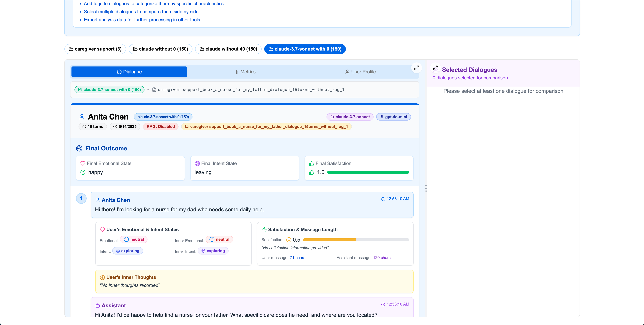Screen dimensions: 644x325
Task: Click the green claude-3.7-sonnet with 0 breadcrumb tag
Action: pos(110,90)
